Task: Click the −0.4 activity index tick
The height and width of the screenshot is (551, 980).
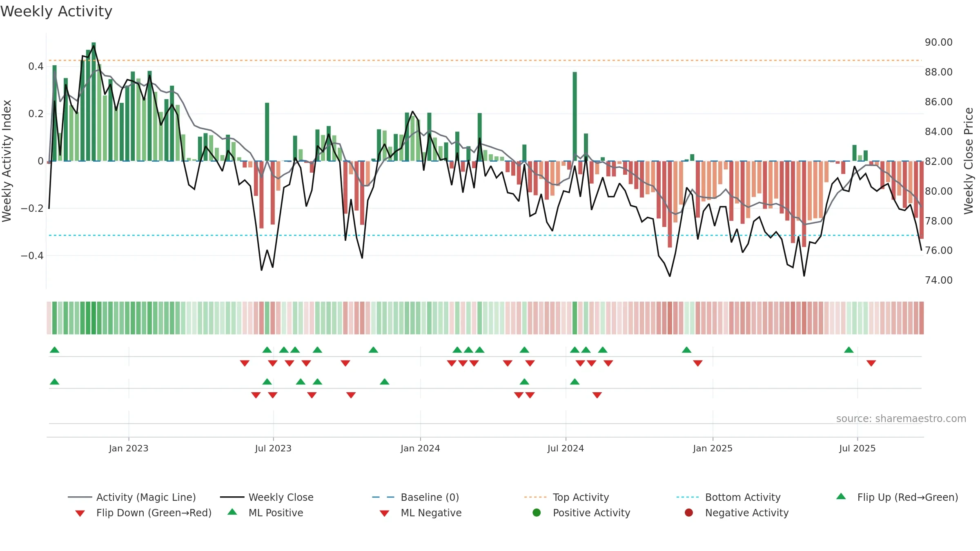Action: pyautogui.click(x=32, y=256)
